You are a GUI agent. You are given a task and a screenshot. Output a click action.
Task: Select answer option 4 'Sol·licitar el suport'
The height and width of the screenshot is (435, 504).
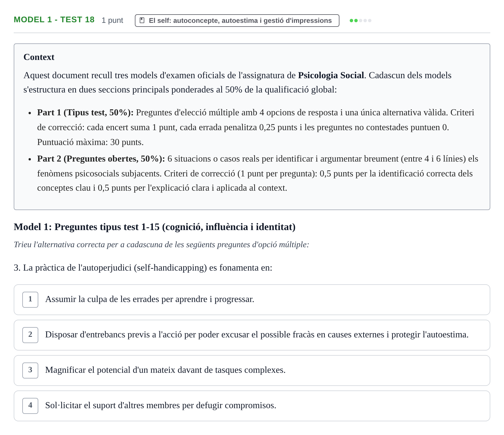tap(252, 406)
